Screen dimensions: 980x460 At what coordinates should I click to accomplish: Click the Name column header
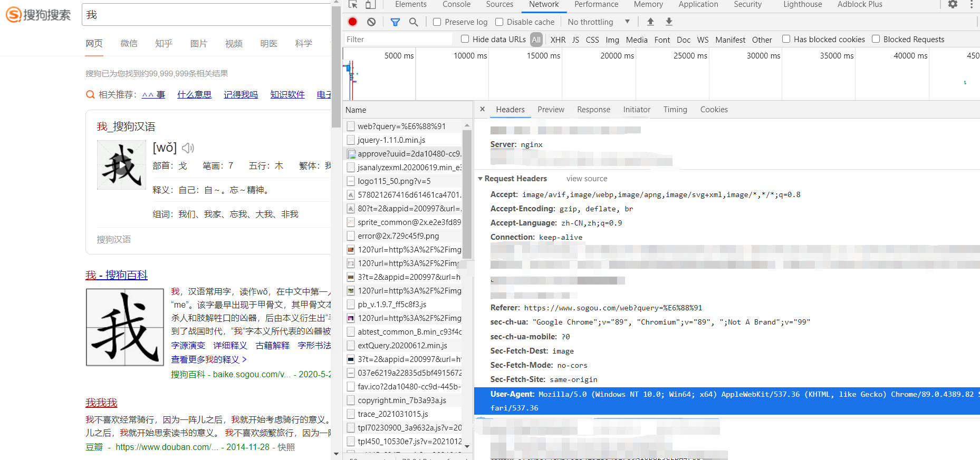pyautogui.click(x=407, y=110)
